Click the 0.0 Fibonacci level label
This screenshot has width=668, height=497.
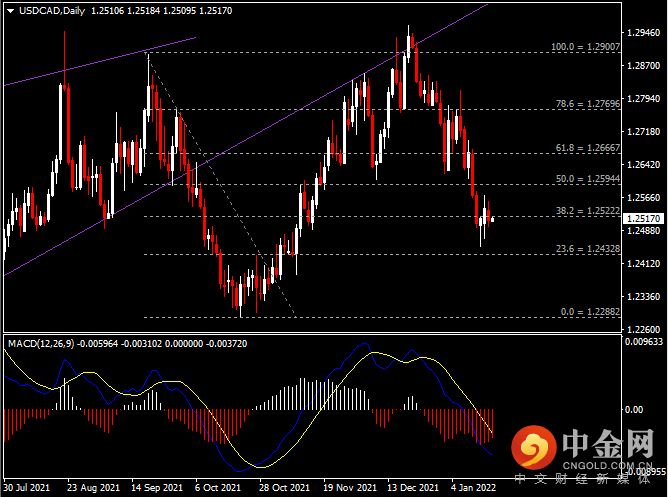click(x=589, y=312)
